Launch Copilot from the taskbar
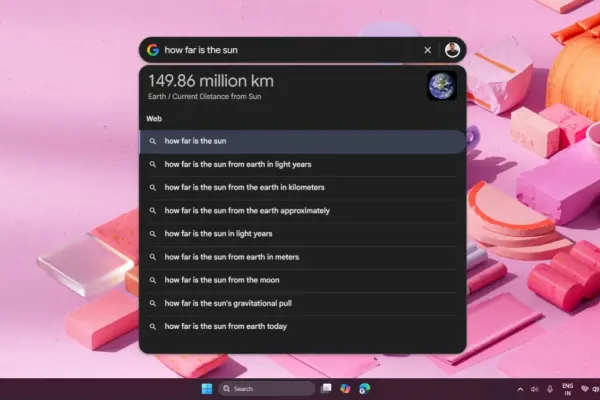The image size is (600, 400). tap(345, 389)
